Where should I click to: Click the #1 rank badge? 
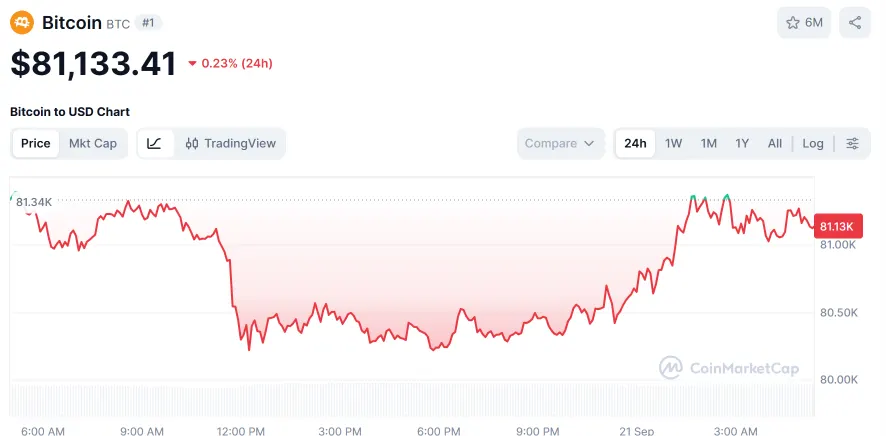[148, 23]
